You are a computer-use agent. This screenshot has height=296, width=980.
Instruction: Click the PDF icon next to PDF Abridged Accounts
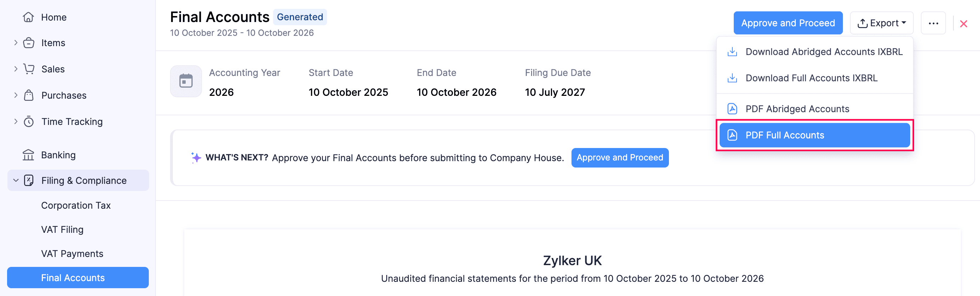(x=732, y=109)
